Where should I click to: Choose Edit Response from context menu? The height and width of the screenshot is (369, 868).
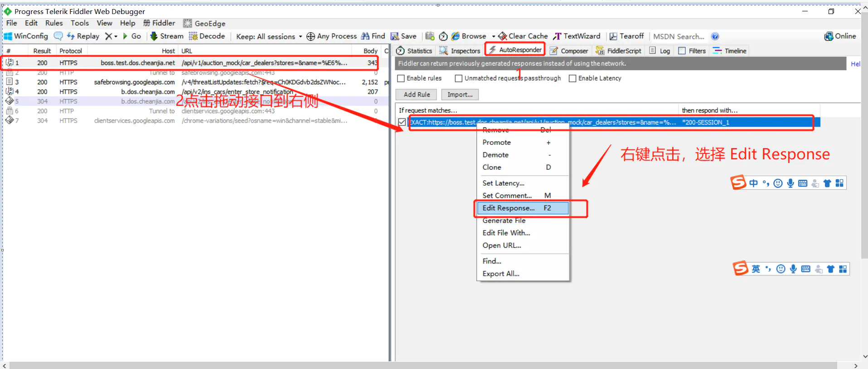(523, 208)
